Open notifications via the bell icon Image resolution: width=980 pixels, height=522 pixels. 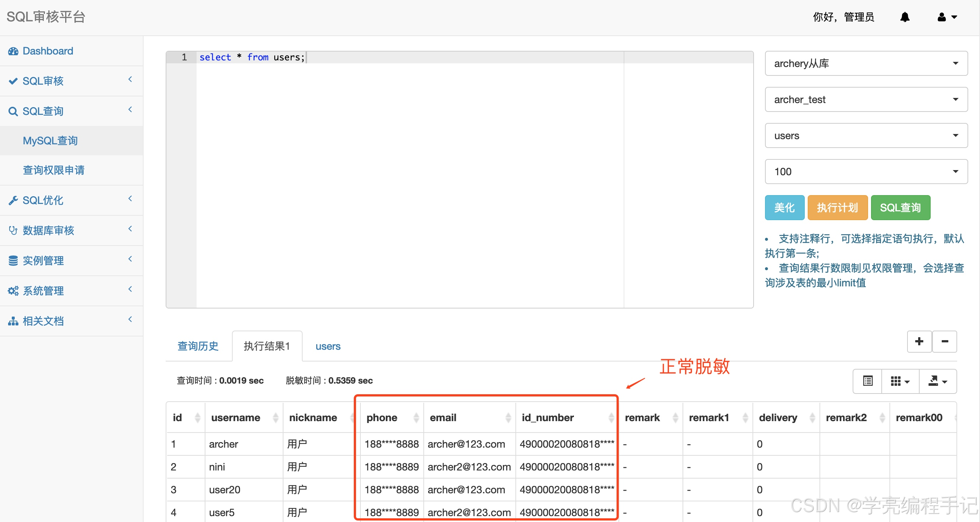click(x=905, y=17)
